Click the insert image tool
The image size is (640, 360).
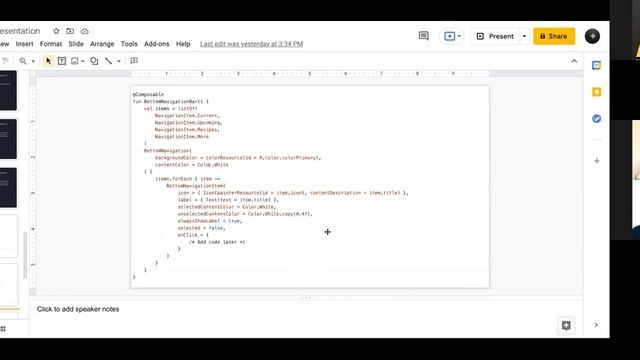point(75,61)
